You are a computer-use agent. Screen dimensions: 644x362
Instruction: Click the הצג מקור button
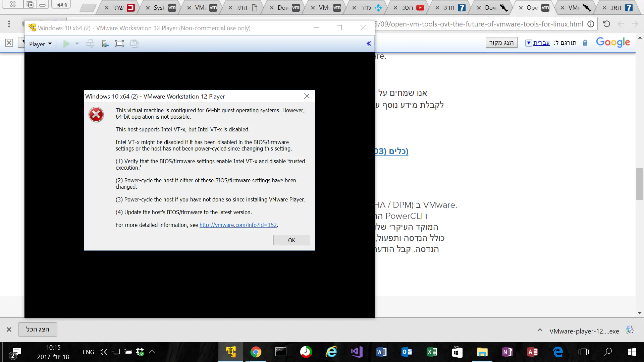501,43
